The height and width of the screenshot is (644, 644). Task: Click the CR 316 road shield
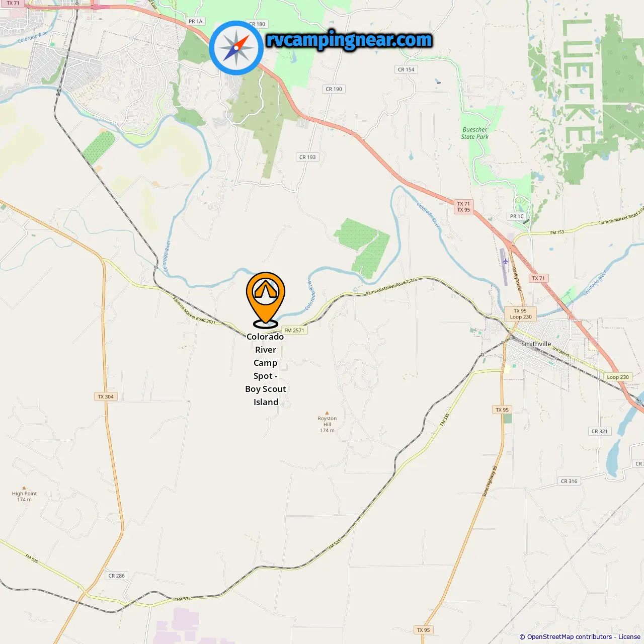point(569,481)
